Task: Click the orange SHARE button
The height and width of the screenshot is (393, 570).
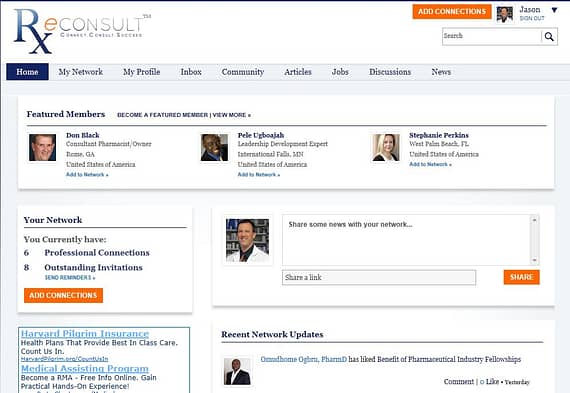Action: coord(522,277)
